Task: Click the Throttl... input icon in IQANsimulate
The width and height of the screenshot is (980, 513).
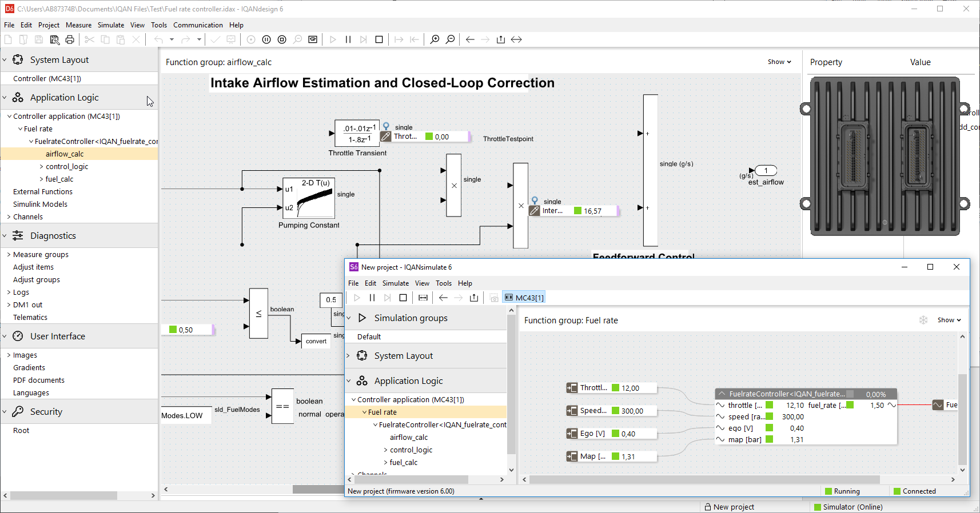Action: click(572, 388)
